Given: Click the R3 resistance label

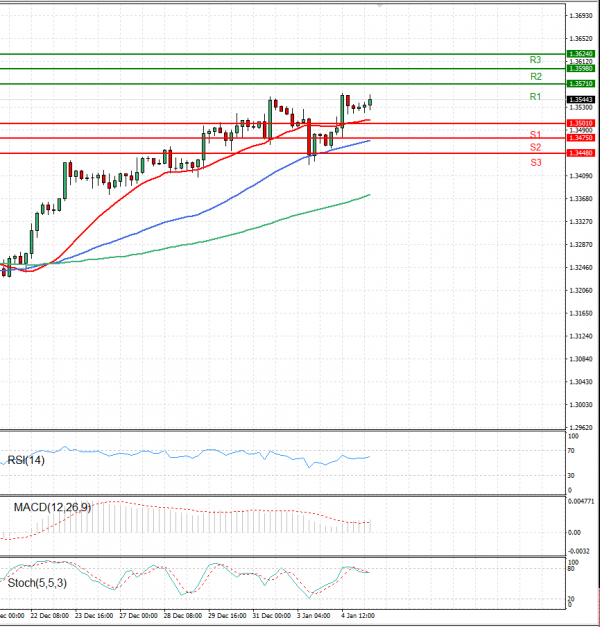Looking at the screenshot, I should pos(535,60).
